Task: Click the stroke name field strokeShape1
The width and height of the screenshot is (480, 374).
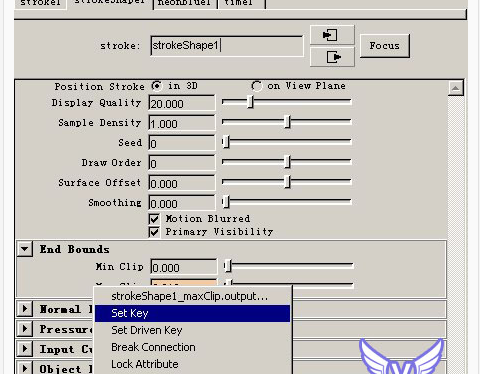Action: tap(227, 46)
